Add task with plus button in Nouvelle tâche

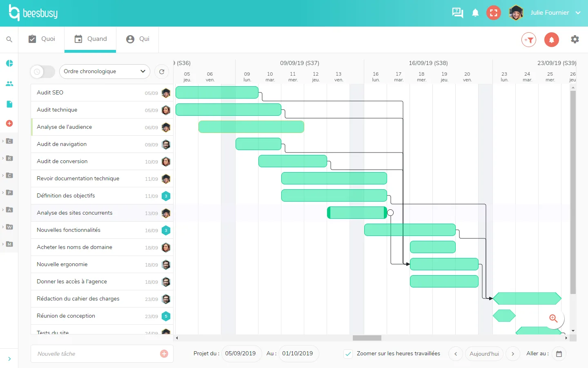164,354
